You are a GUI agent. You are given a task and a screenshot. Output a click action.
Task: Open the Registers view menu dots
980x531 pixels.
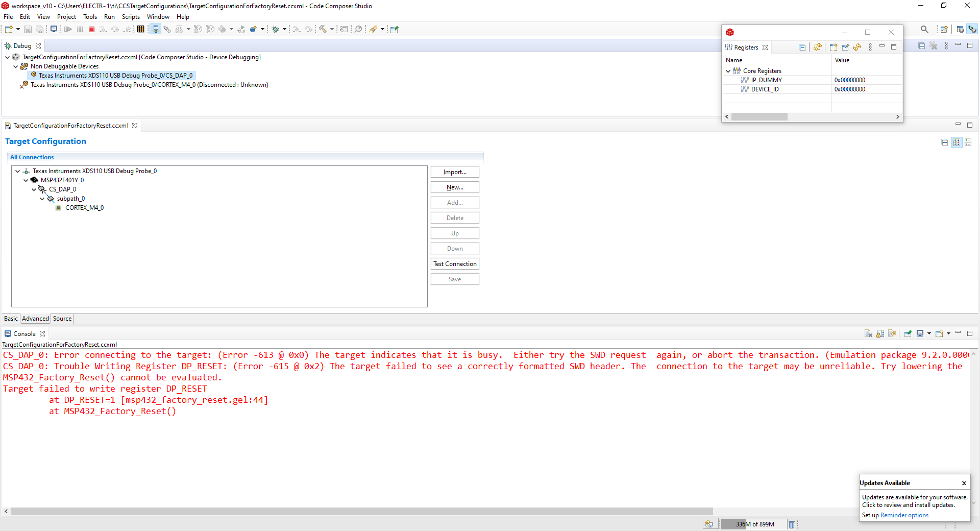pos(870,47)
